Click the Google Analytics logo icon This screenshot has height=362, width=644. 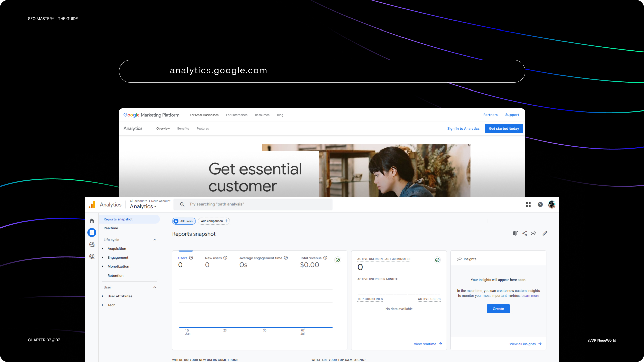(92, 205)
